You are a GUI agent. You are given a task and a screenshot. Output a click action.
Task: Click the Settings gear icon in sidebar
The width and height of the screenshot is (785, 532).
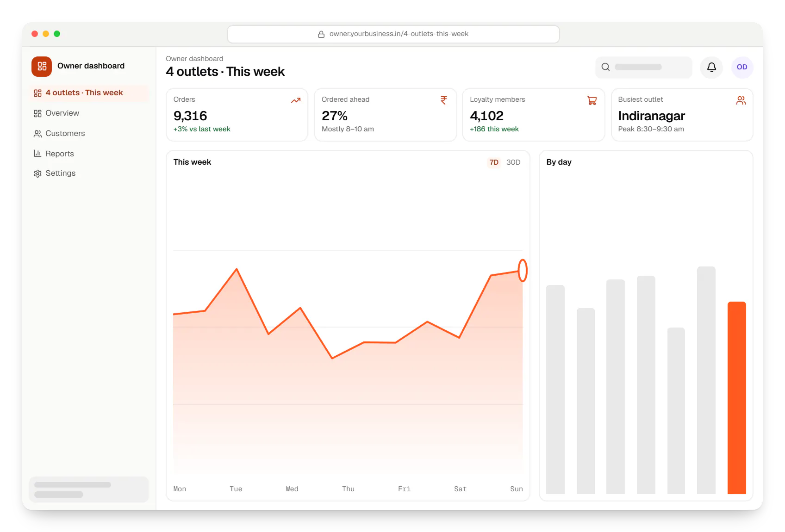pos(37,173)
